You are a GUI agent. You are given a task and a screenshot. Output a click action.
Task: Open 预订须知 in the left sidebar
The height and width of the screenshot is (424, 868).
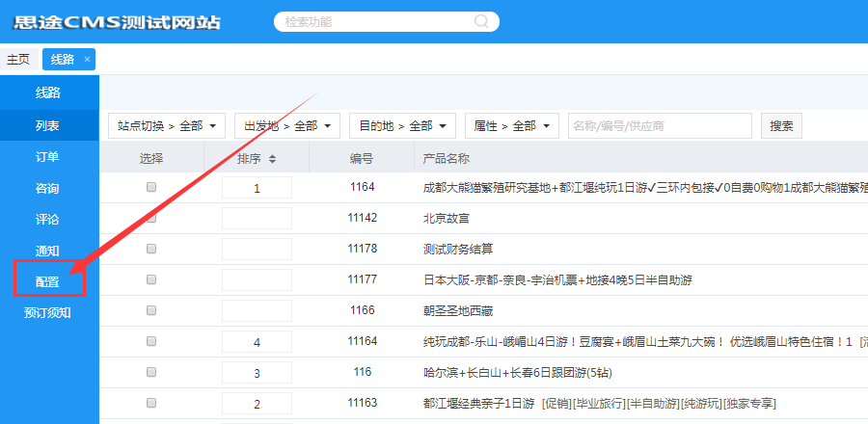48,312
